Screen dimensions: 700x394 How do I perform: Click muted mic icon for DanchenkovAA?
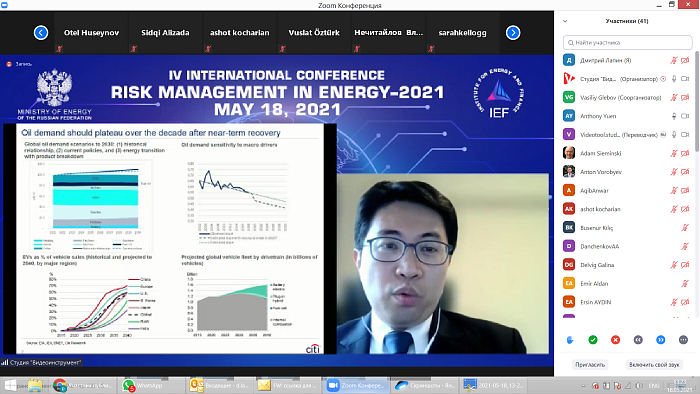coord(685,246)
